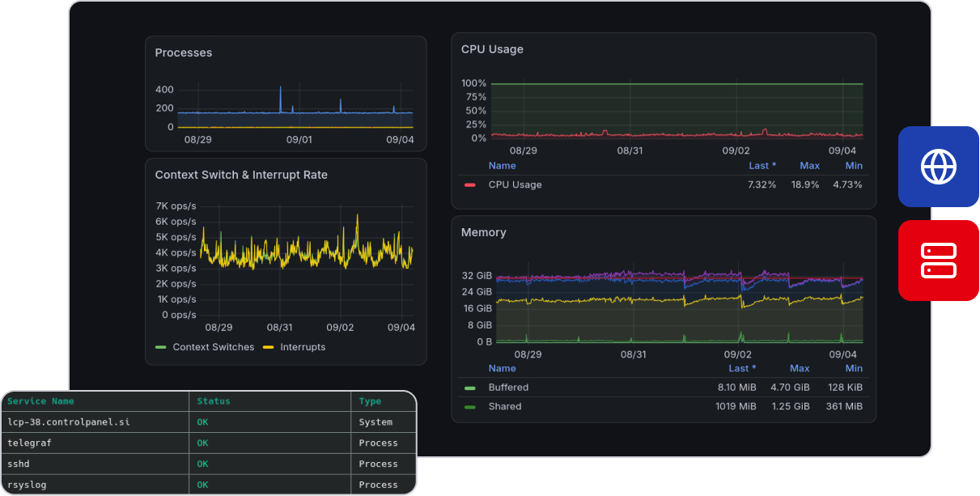Sort the Memory legend by Max
The width and height of the screenshot is (980, 496).
[x=800, y=368]
